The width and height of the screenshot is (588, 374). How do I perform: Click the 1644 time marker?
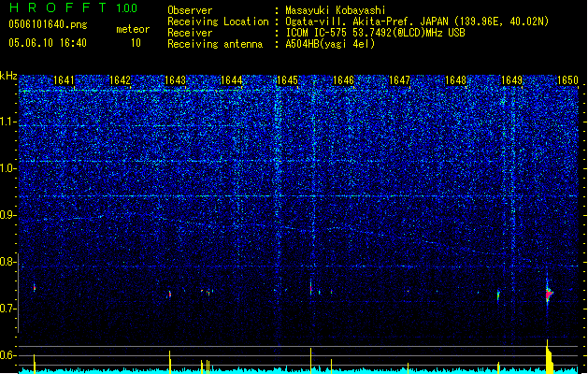click(232, 80)
